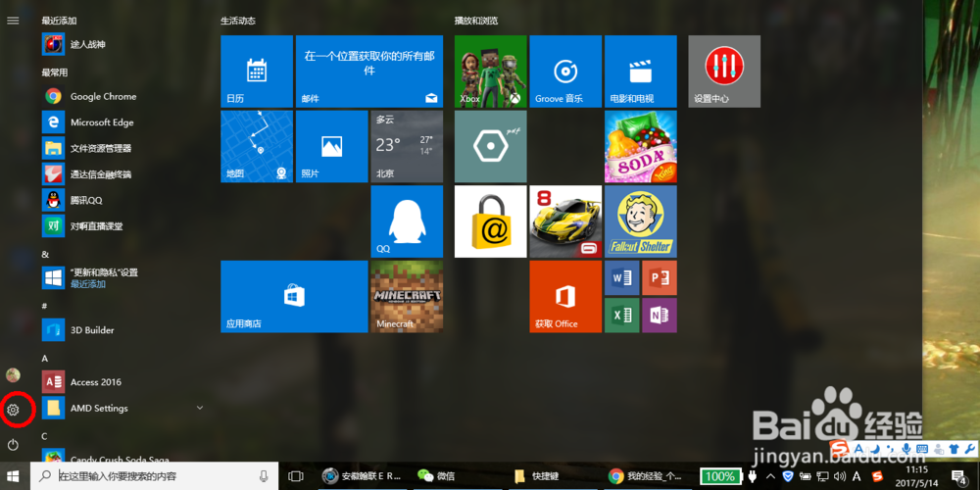Open network status tray icon
Viewport: 980px width, 490px height.
pos(824,476)
